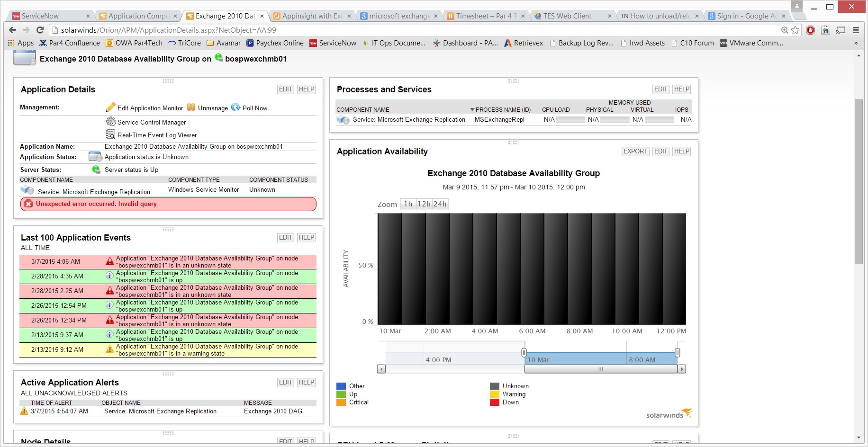Click EDIT in Active Application Alerts panel
This screenshot has width=868, height=447.
[286, 383]
